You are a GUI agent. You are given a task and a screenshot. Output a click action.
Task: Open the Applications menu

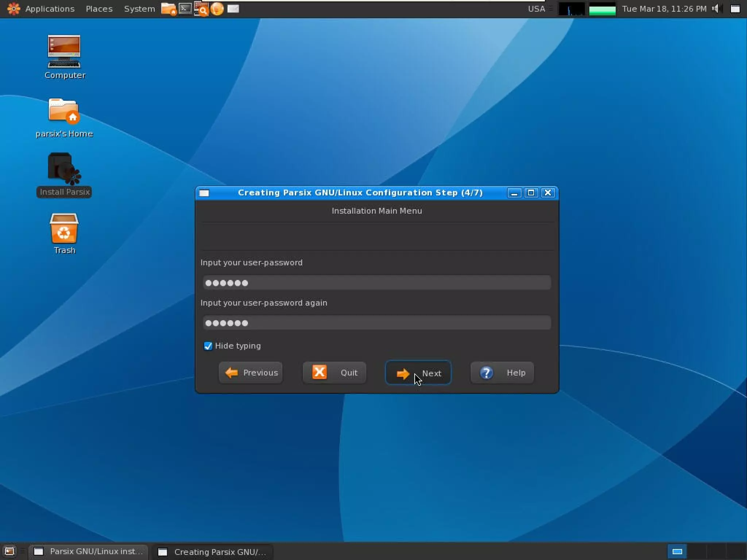(50, 9)
